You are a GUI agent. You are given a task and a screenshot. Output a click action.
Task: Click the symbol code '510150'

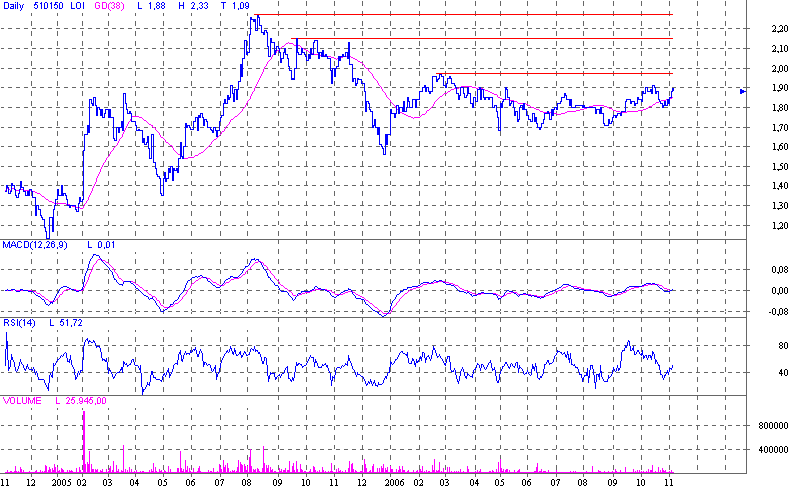(48, 6)
